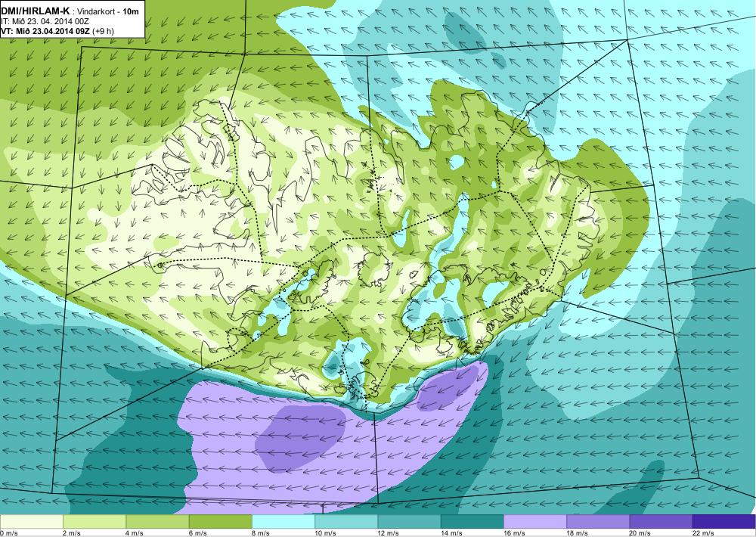Image resolution: width=756 pixels, height=537 pixels.
Task: Select the pale cyan 8–10 m/s legend swatch
Action: (x=283, y=522)
